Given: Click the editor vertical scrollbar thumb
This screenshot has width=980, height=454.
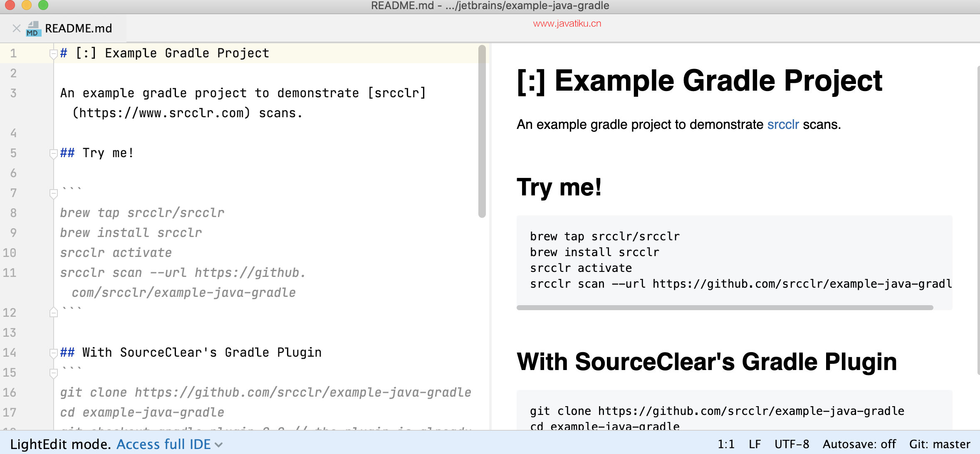Looking at the screenshot, I should coord(482,131).
